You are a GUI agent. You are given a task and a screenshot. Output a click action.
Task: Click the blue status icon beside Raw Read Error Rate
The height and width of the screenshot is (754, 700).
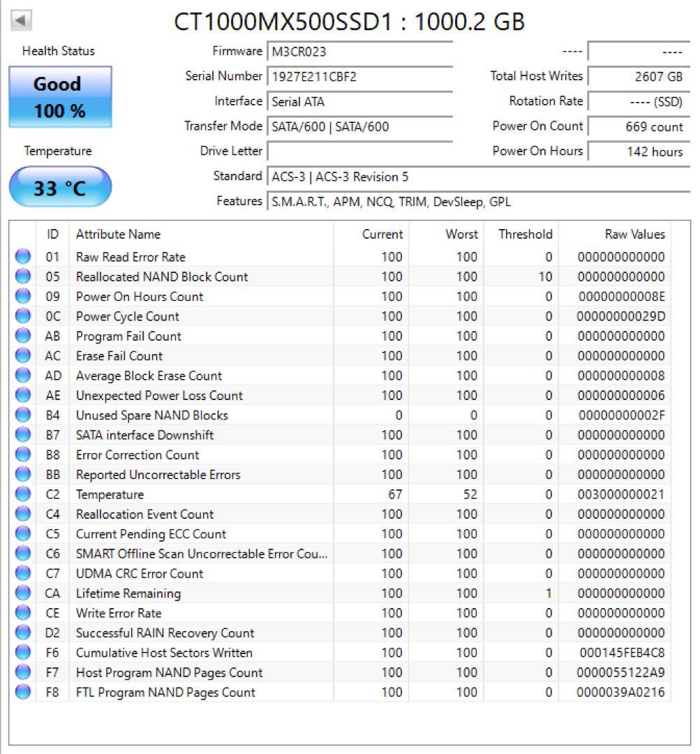tap(22, 257)
